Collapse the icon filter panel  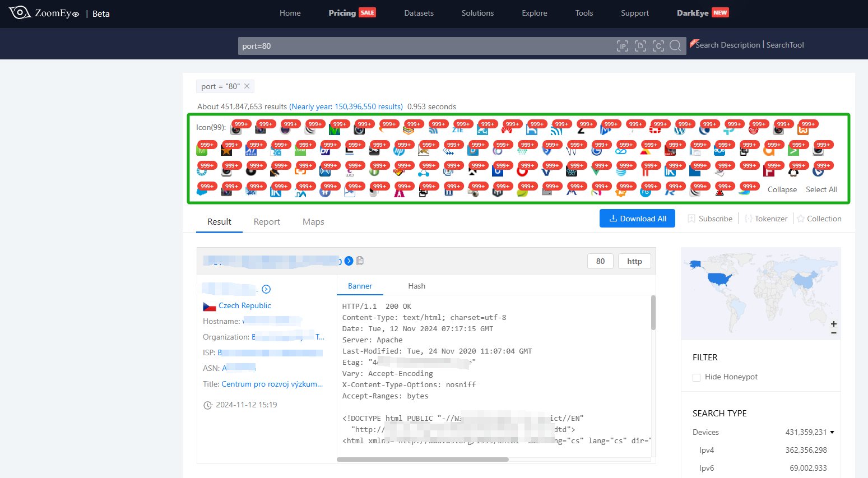pyautogui.click(x=782, y=189)
